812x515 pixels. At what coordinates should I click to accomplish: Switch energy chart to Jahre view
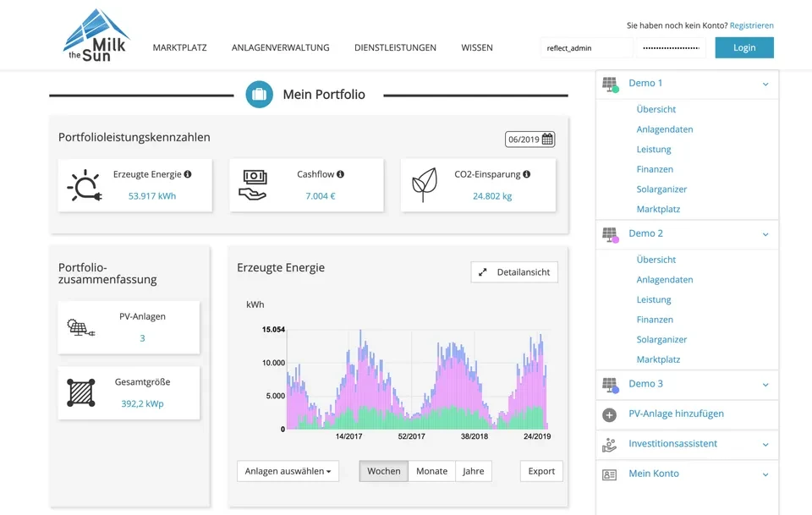[473, 471]
